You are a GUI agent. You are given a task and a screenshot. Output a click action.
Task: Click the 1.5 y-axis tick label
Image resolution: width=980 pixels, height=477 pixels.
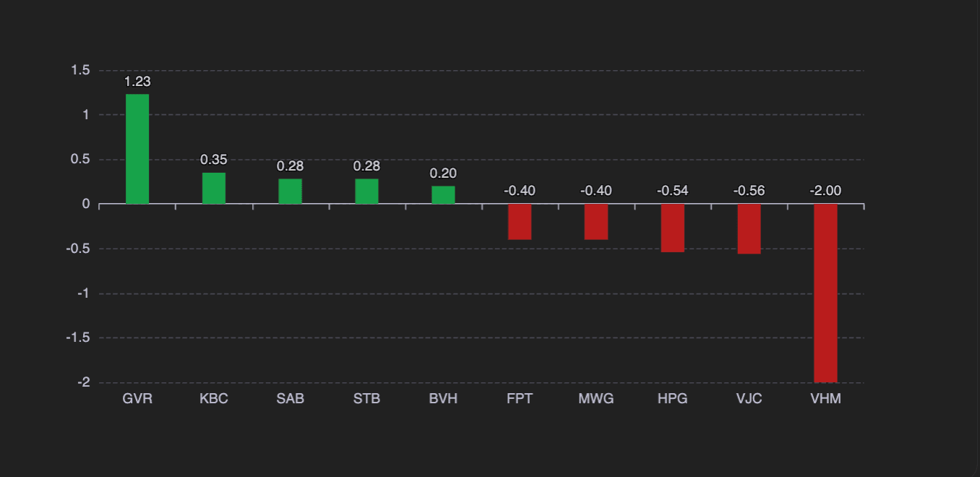[x=81, y=70]
